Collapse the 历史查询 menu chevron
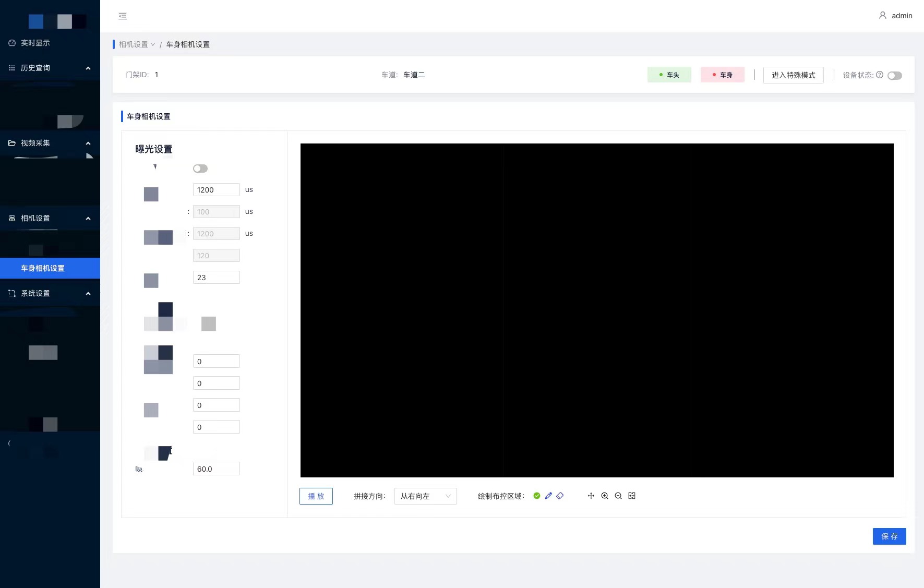The image size is (924, 588). pyautogui.click(x=88, y=68)
